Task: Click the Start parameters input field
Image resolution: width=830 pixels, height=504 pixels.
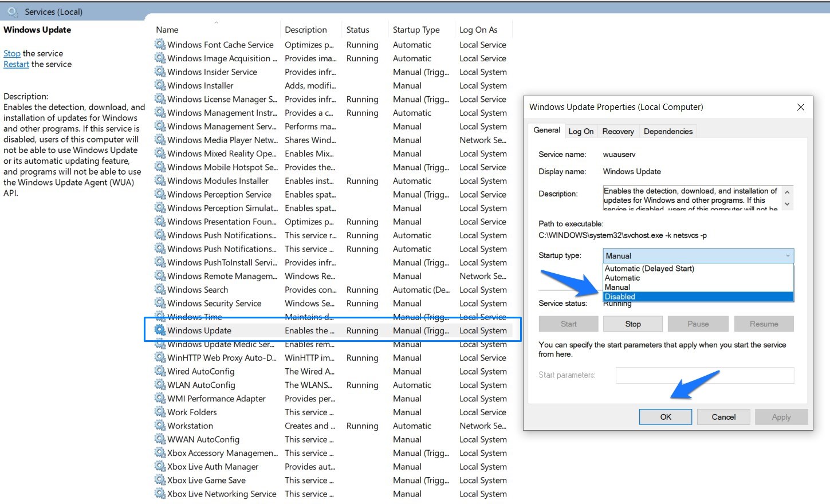Action: point(705,375)
